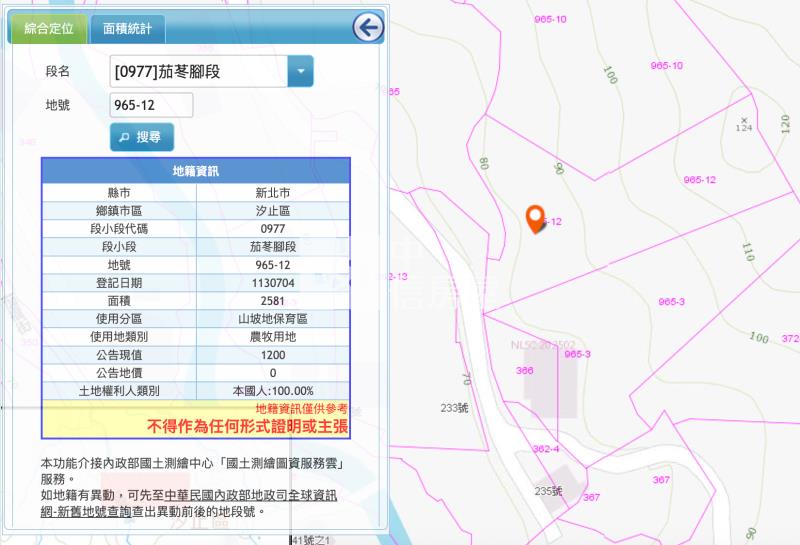
Task: Click the 110 contour line label
Action: pos(748,249)
